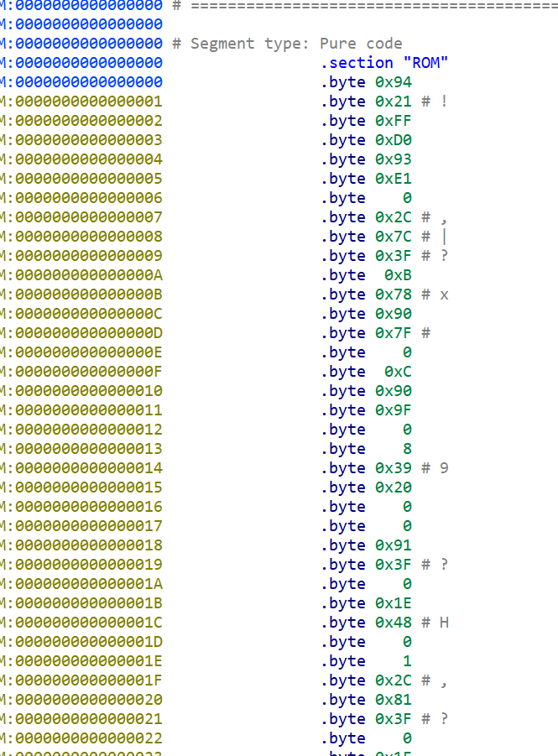Select .byte 0x94 at address 0
558x756 pixels.
pos(366,82)
